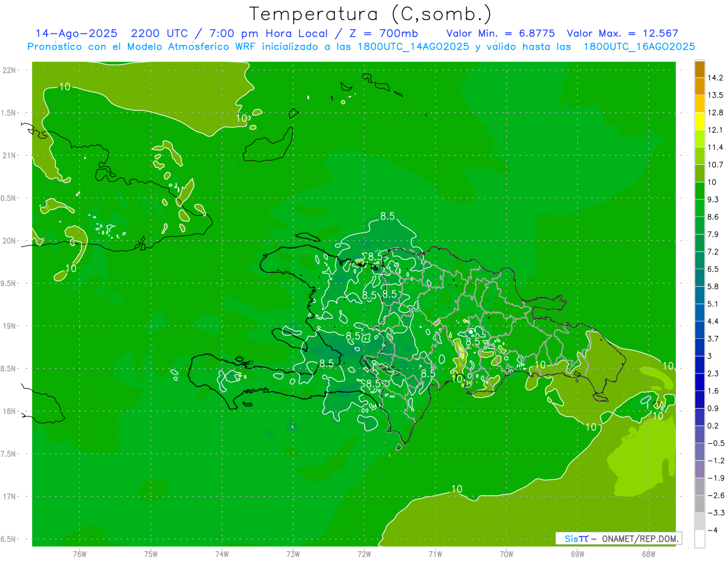Image resolution: width=728 pixels, height=562 pixels.
Task: Click the "7.9" colorbar value
Action: click(713, 234)
